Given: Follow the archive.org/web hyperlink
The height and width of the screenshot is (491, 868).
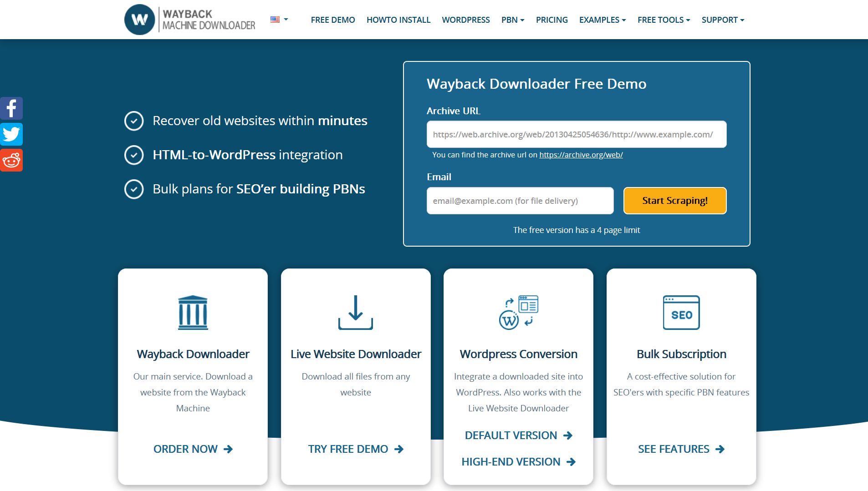Looking at the screenshot, I should (581, 155).
